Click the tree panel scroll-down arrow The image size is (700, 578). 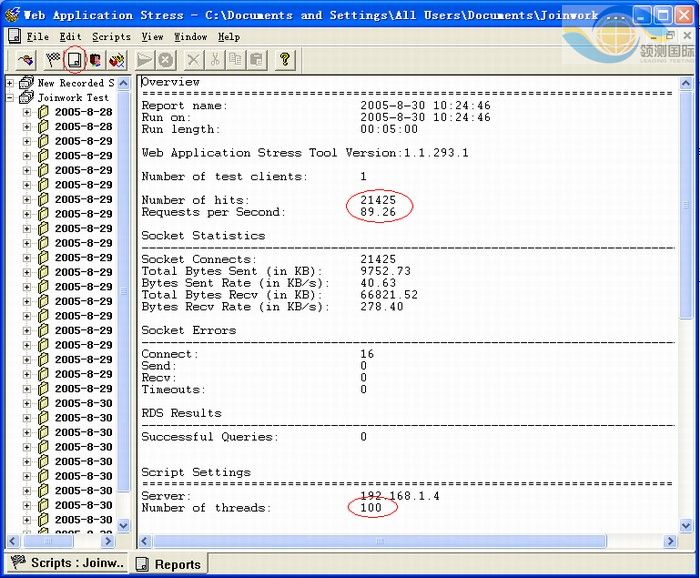point(124,525)
